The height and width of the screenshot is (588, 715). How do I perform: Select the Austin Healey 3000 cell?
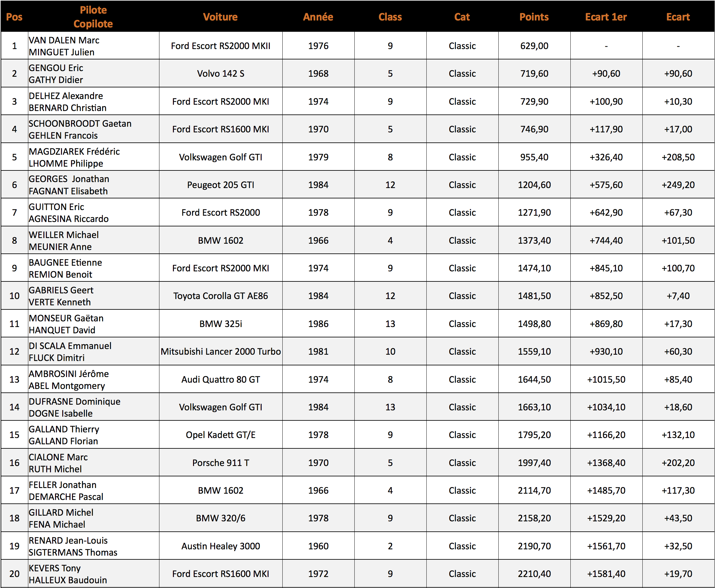[x=220, y=546]
